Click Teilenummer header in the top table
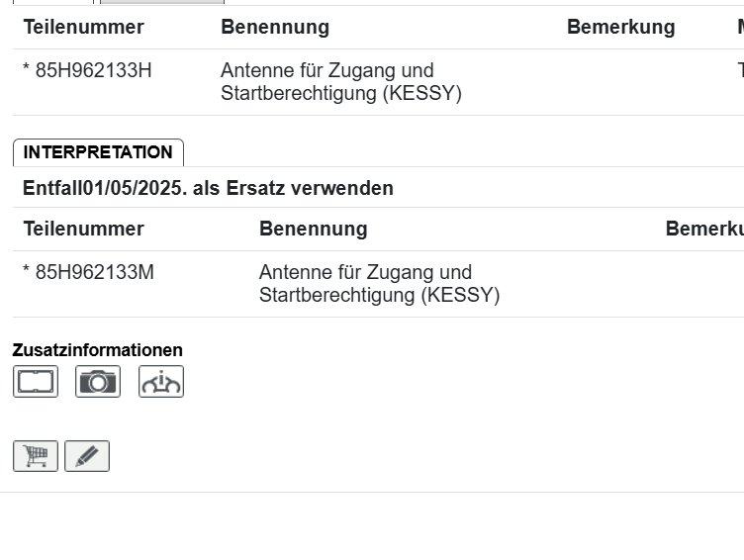 point(83,28)
